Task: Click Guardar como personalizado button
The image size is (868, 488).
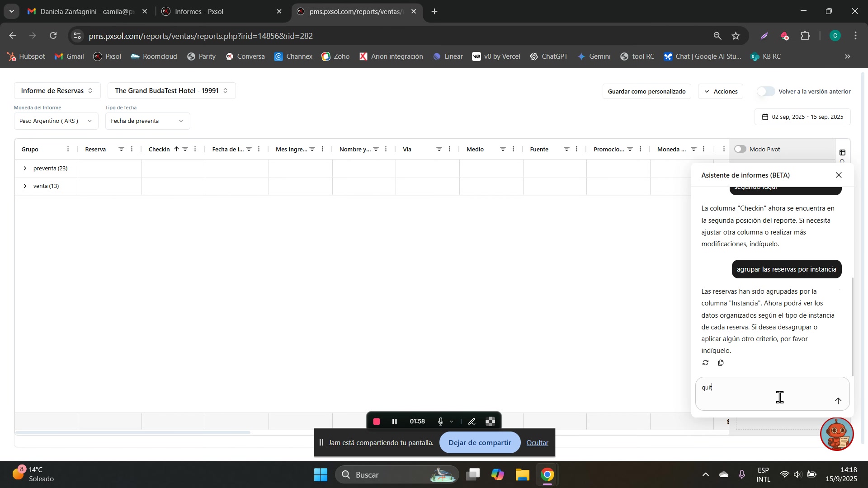Action: tap(647, 92)
